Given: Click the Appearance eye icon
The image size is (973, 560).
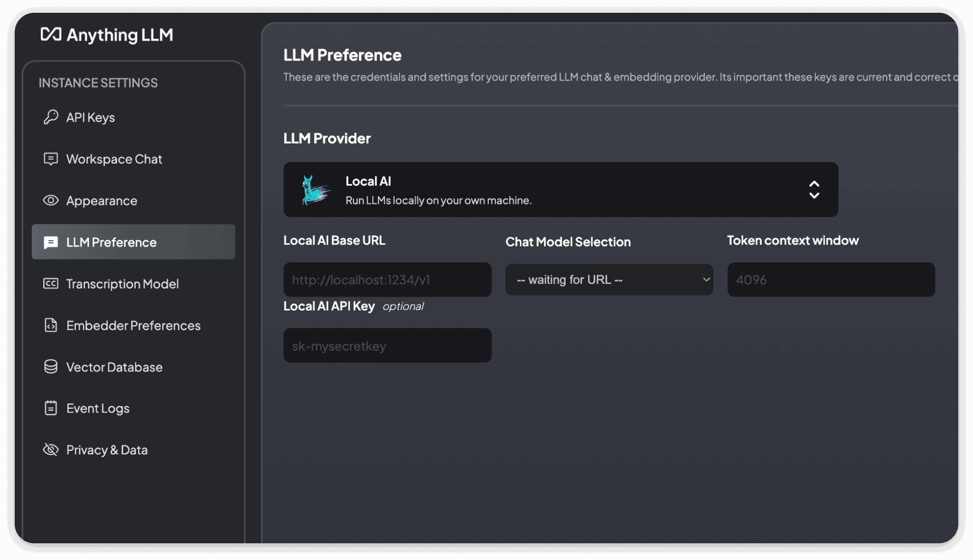Looking at the screenshot, I should pos(51,200).
